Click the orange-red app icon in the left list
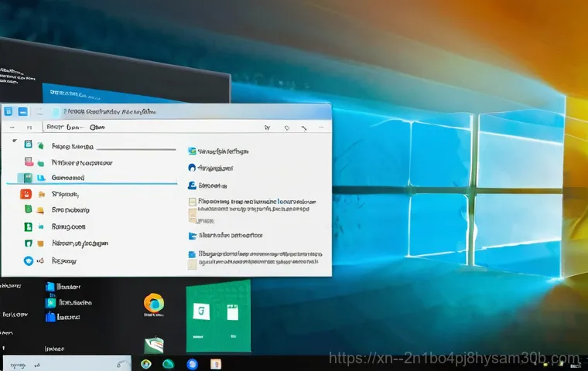Viewport: 588px width, 371px height. [25, 194]
